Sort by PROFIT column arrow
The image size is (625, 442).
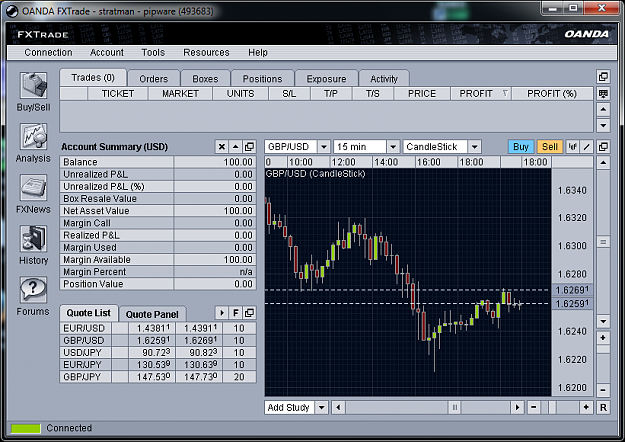point(505,94)
